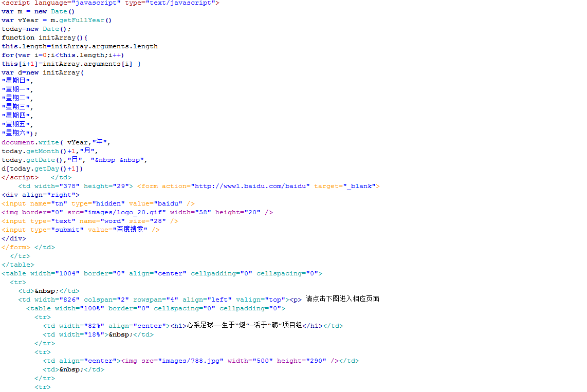587x392 pixels.
Task: Click the line "d[today.getDay()+1])"
Action: point(42,169)
